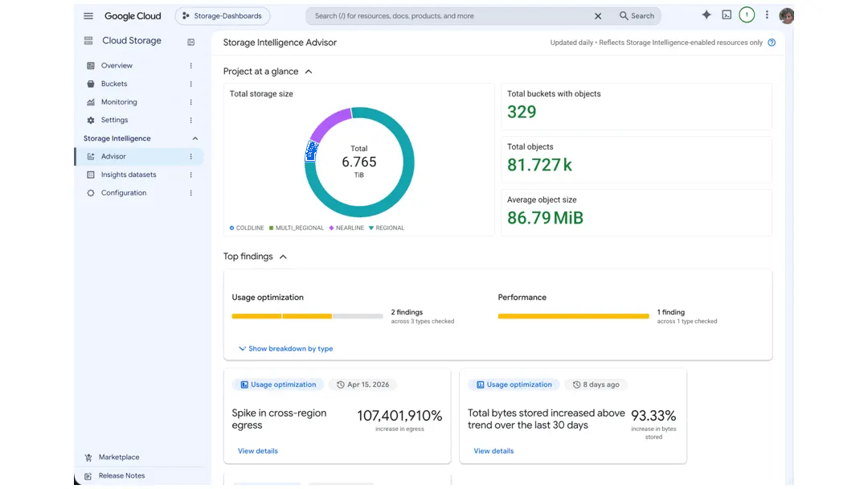
Task: Click the help question mark icon
Action: click(772, 43)
